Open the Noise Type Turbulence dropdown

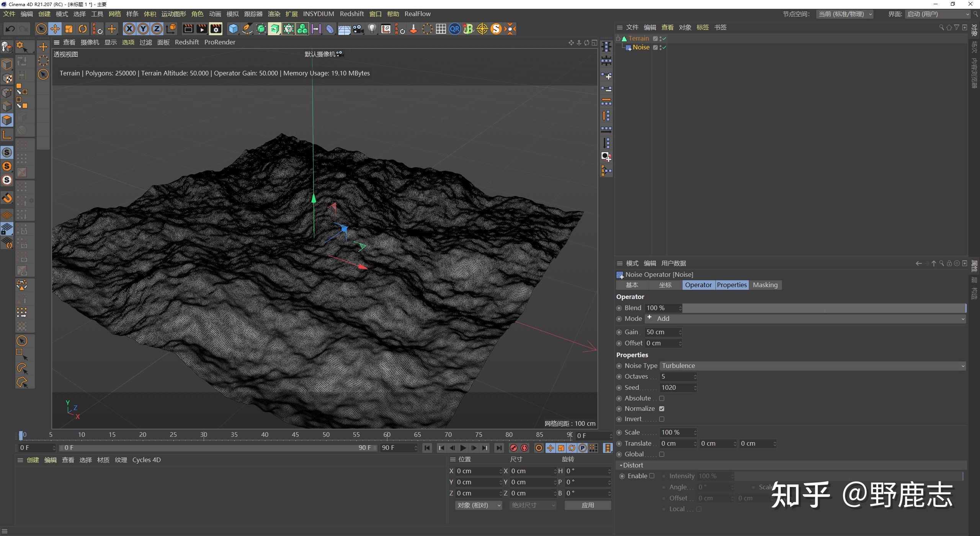[812, 366]
